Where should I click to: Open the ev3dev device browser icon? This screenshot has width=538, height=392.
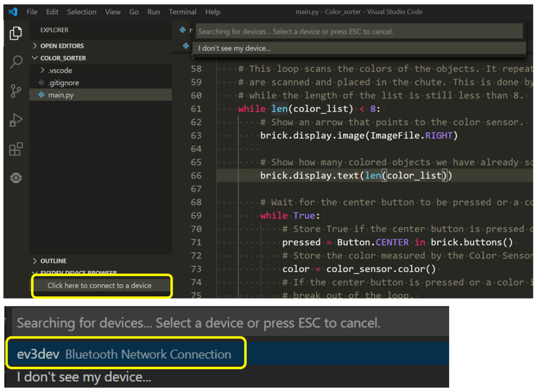click(x=16, y=178)
